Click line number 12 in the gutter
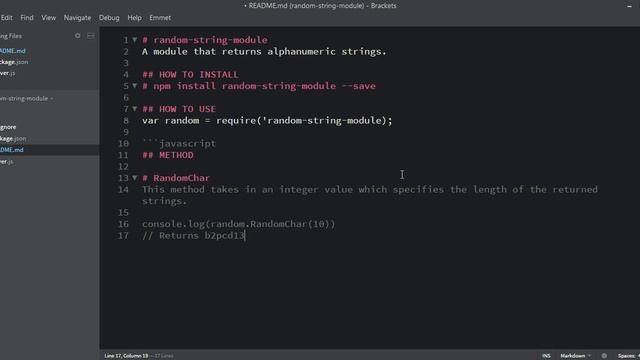 (x=123, y=167)
